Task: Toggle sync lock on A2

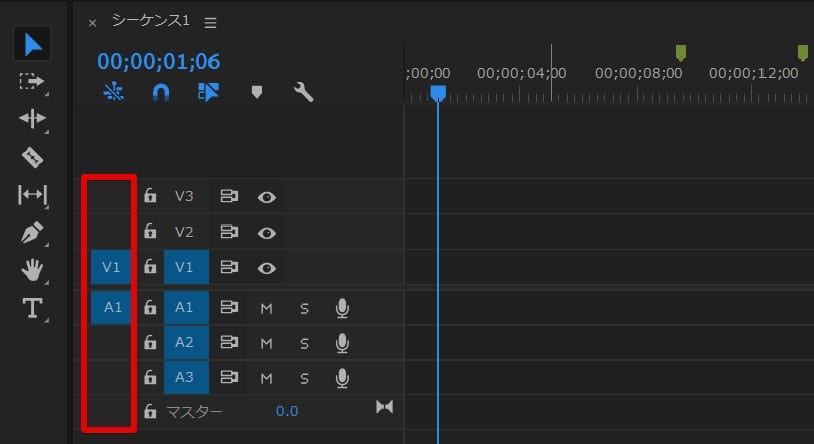Action: (229, 342)
